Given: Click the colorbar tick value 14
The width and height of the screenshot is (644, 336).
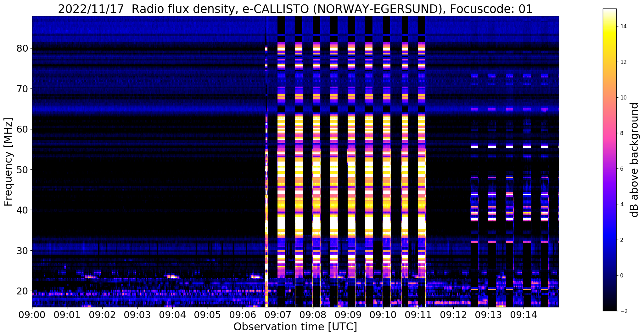Looking at the screenshot, I should (623, 26).
